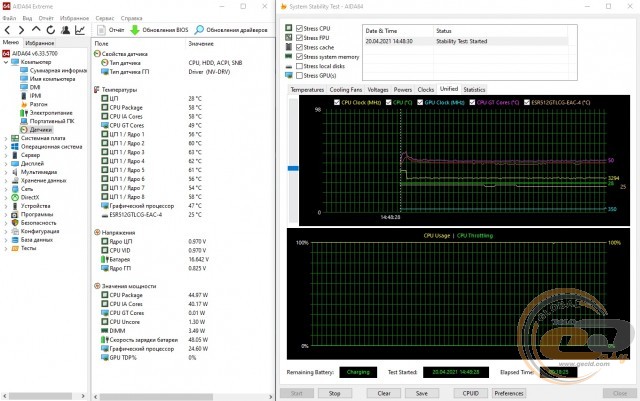
Task: Enable the Stress local disks checkbox
Action: point(299,66)
